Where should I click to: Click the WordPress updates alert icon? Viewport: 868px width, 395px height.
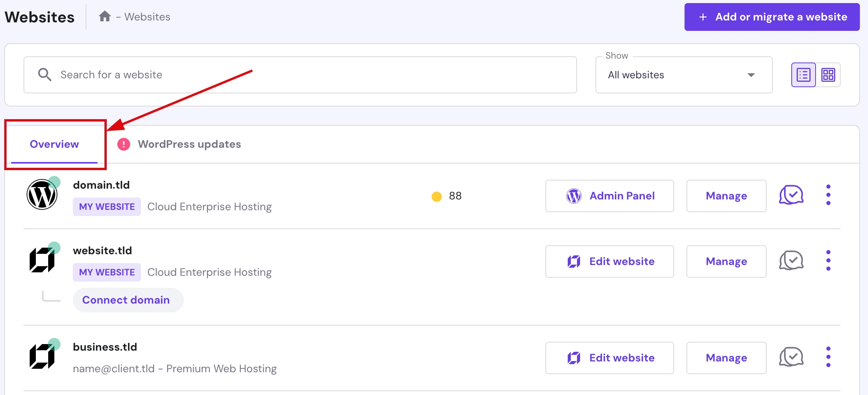click(x=123, y=144)
